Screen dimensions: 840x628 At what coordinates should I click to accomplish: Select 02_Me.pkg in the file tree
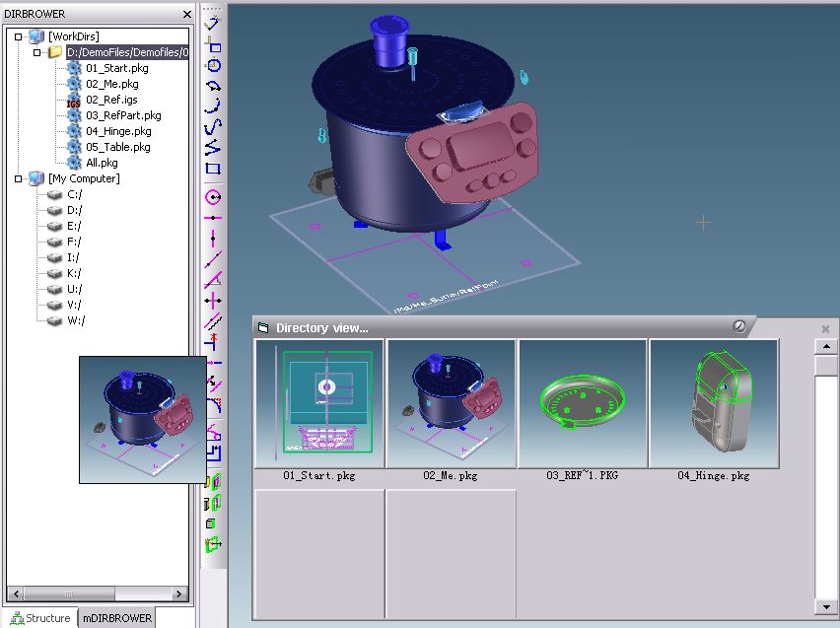point(112,84)
